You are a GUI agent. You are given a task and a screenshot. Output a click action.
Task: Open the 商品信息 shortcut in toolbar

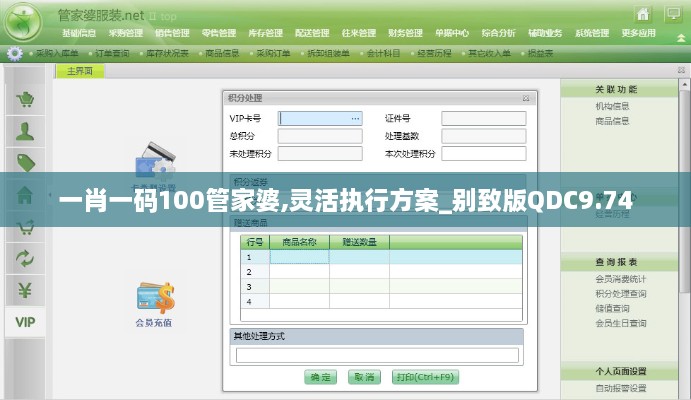pyautogui.click(x=223, y=53)
